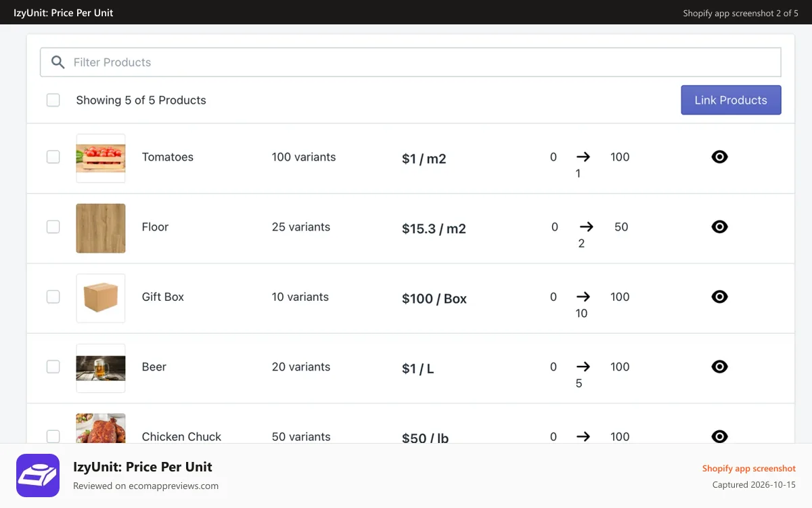
Task: Click the 100 variants text
Action: pyautogui.click(x=304, y=157)
